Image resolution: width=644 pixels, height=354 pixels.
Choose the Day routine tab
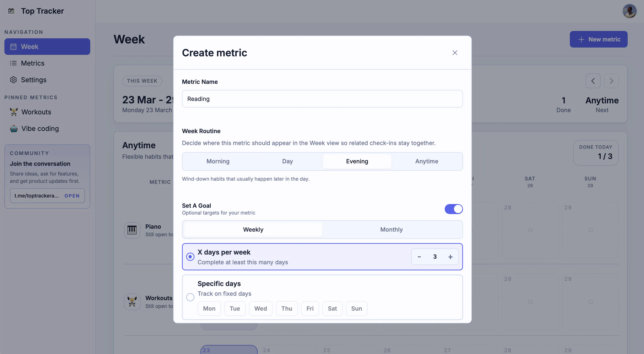pyautogui.click(x=288, y=161)
